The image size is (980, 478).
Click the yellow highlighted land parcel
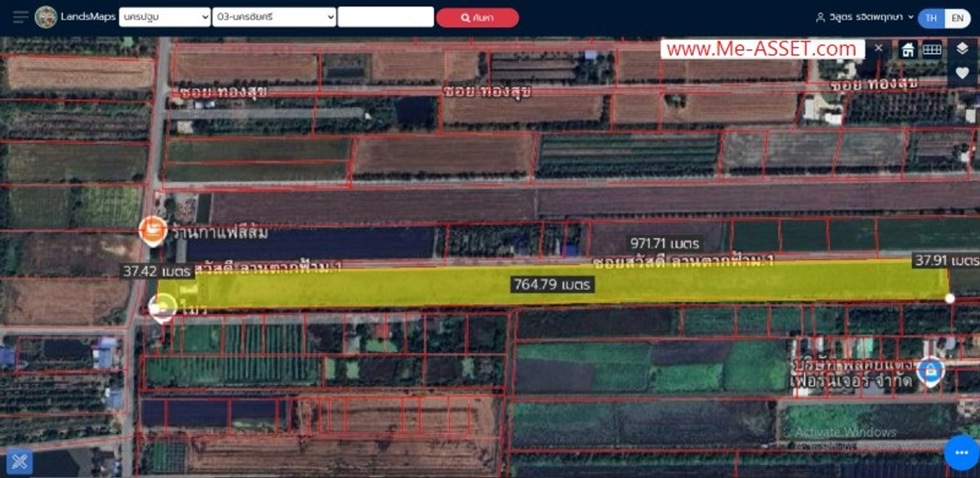pos(408,286)
